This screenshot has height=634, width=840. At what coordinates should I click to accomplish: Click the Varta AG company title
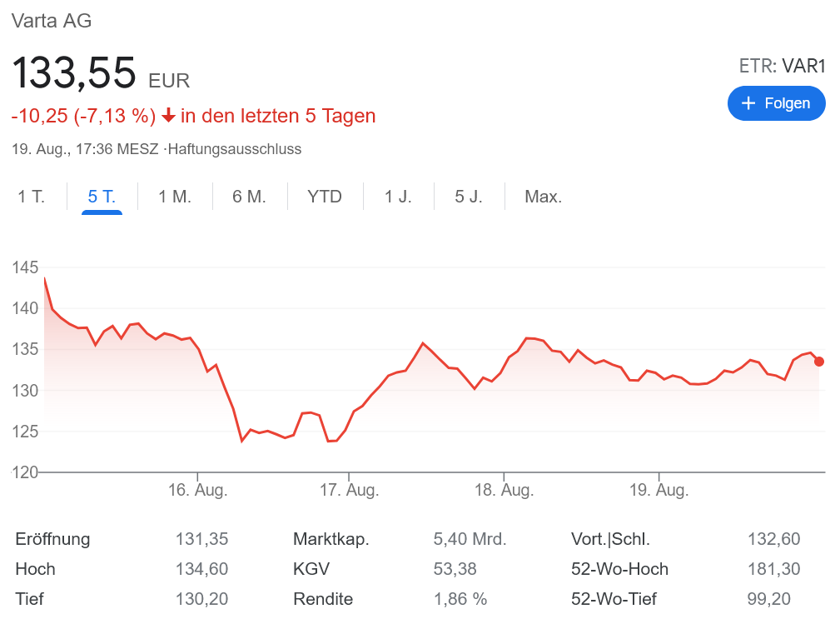[x=52, y=21]
